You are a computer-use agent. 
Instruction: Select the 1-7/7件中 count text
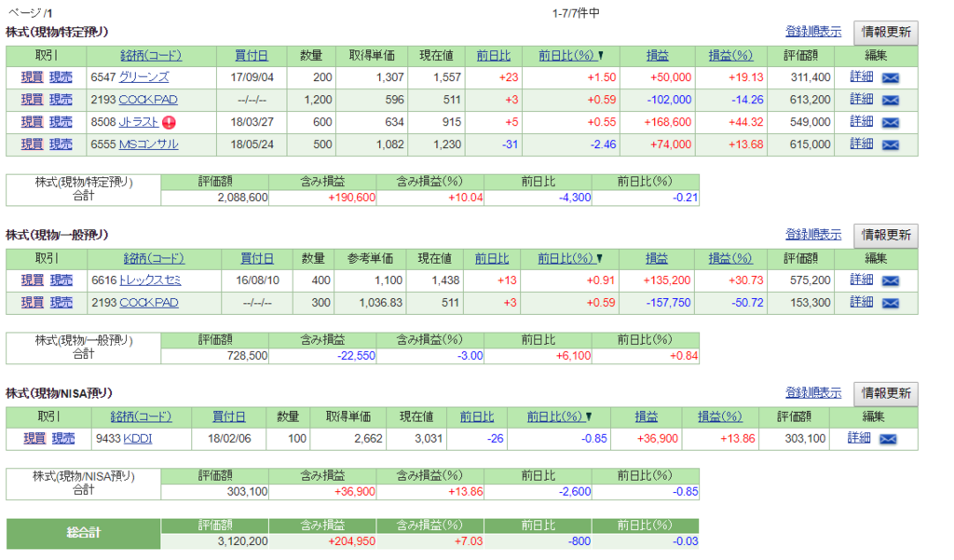[x=576, y=13]
